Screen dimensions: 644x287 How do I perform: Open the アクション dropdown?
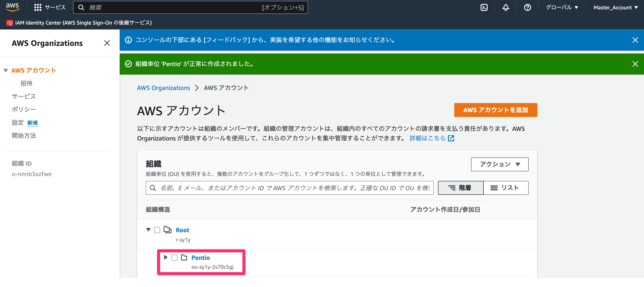click(500, 164)
